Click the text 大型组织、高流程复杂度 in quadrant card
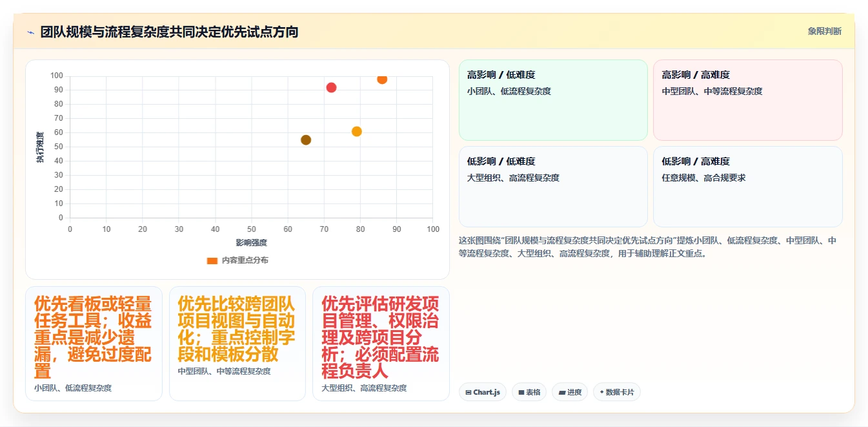Viewport: 868px width, 427px height. pos(513,178)
